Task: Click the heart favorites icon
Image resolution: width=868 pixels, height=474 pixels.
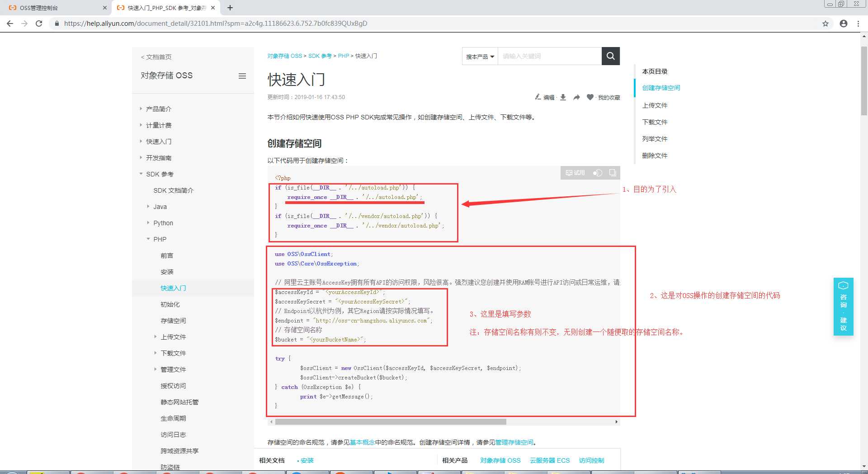Action: [x=590, y=97]
